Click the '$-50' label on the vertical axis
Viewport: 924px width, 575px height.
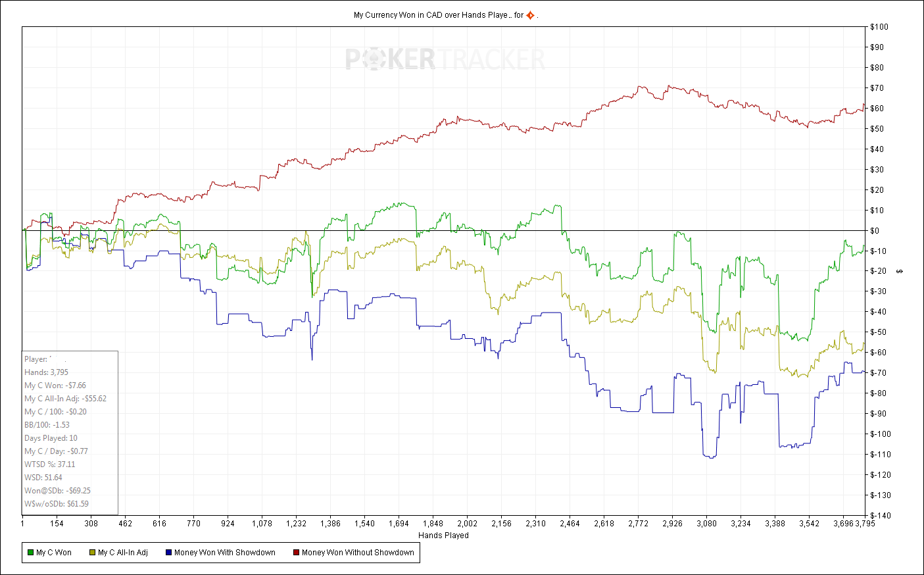tap(879, 332)
